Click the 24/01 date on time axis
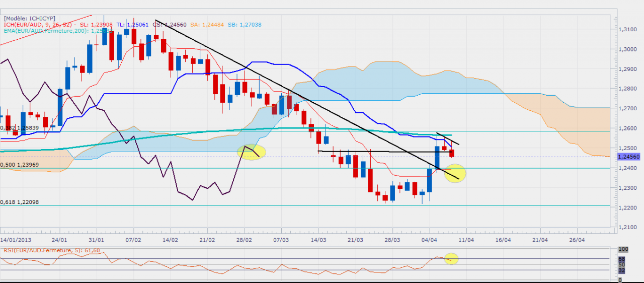644x283 pixels. click(59, 240)
